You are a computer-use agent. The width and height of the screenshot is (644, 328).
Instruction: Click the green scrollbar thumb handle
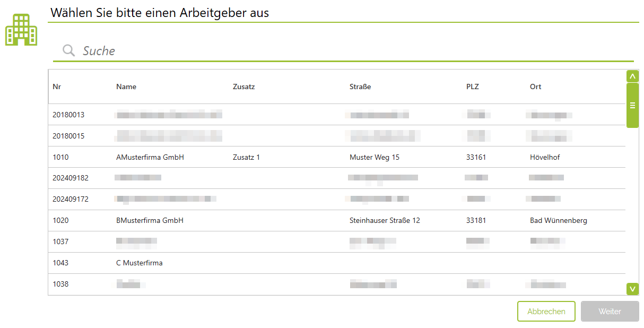[632, 105]
